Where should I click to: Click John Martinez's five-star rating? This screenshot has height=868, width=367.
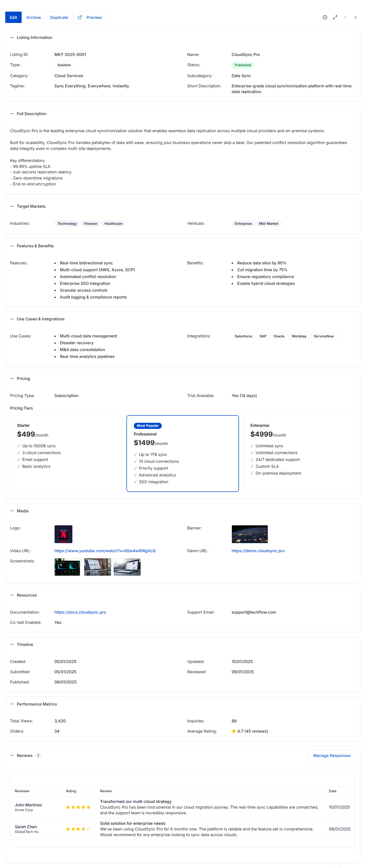(x=78, y=807)
